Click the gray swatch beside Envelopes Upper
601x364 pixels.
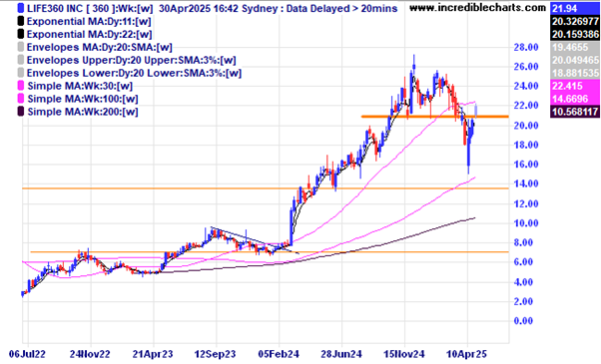point(21,60)
